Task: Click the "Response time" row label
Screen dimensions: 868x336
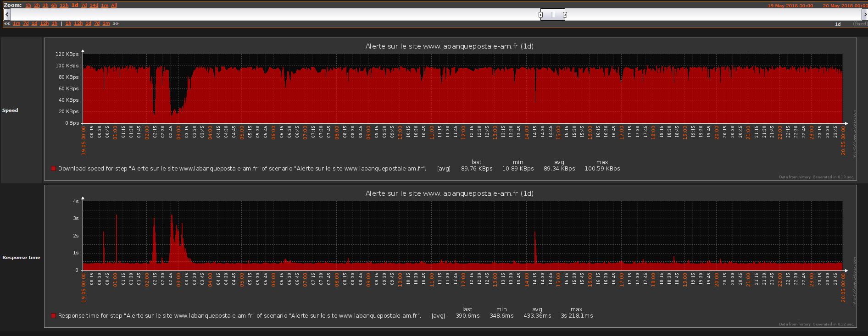Action: coord(21,258)
